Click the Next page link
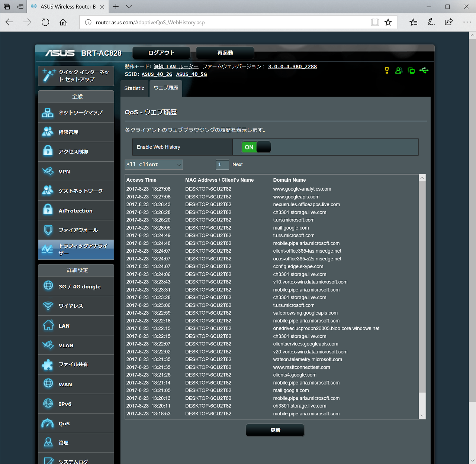The image size is (476, 464). pos(238,165)
